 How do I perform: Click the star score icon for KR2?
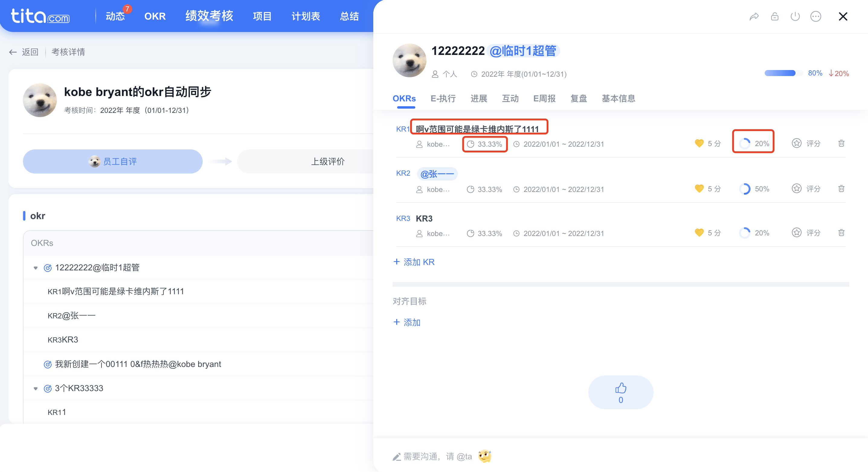tap(796, 189)
